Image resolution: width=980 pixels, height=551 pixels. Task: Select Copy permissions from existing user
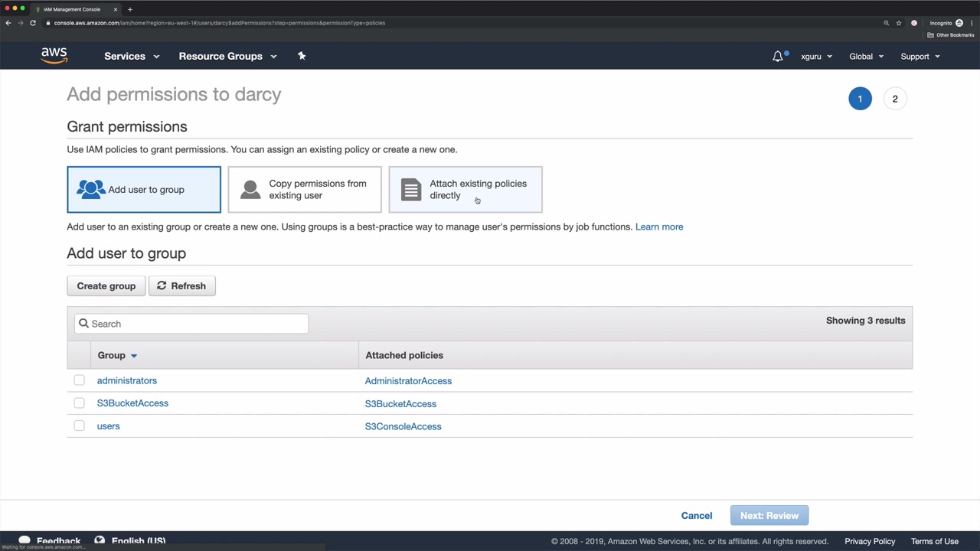(x=305, y=190)
